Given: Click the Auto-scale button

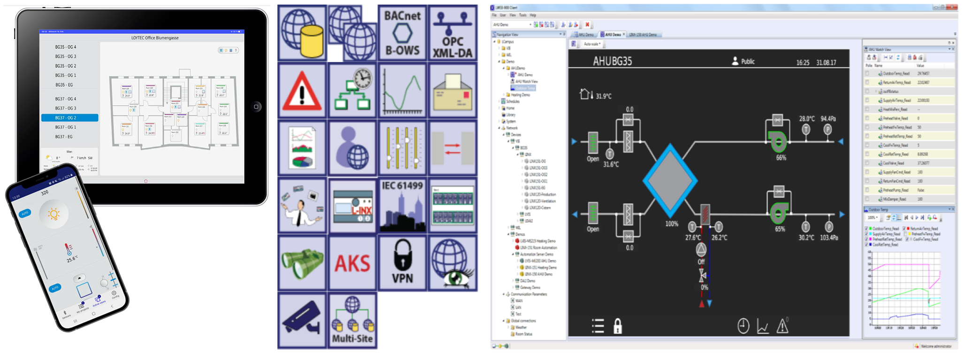Looking at the screenshot, I should pyautogui.click(x=591, y=44).
